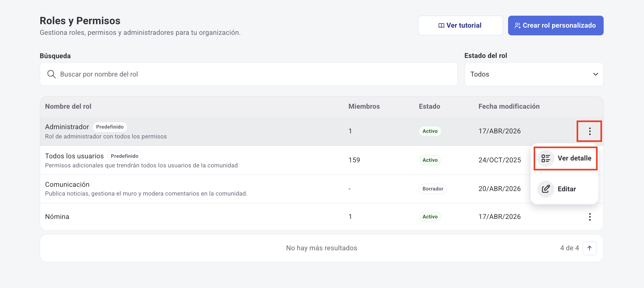The image size is (644, 288).
Task: Select Ver detalle menu option
Action: (574, 158)
